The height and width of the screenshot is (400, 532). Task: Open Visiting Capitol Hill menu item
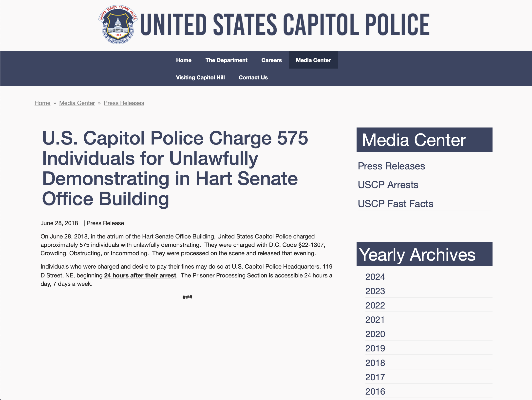(x=200, y=77)
